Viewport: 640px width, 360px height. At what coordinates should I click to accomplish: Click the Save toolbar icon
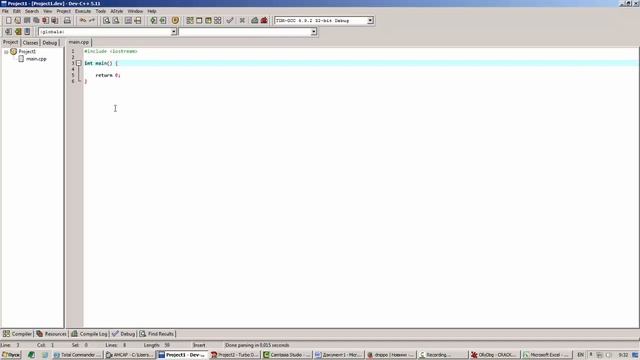27,20
